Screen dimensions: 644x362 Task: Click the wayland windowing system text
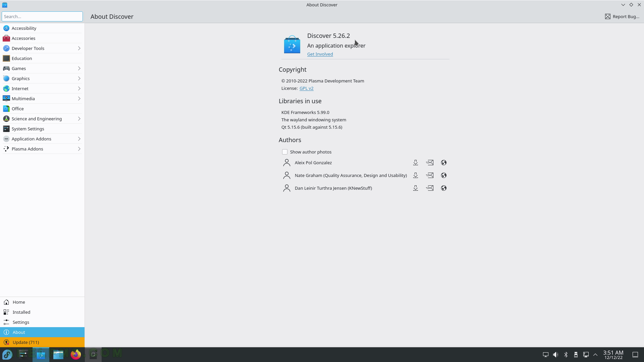tap(314, 120)
